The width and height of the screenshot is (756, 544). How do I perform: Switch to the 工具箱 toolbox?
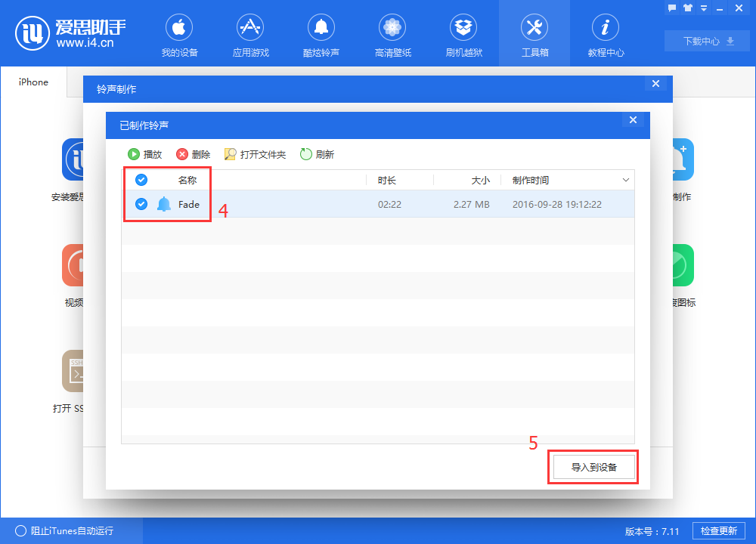[534, 33]
